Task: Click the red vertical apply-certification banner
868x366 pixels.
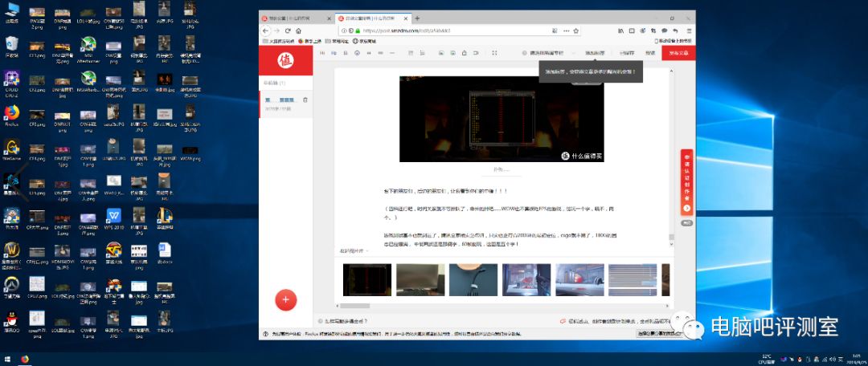Action: pos(686,182)
